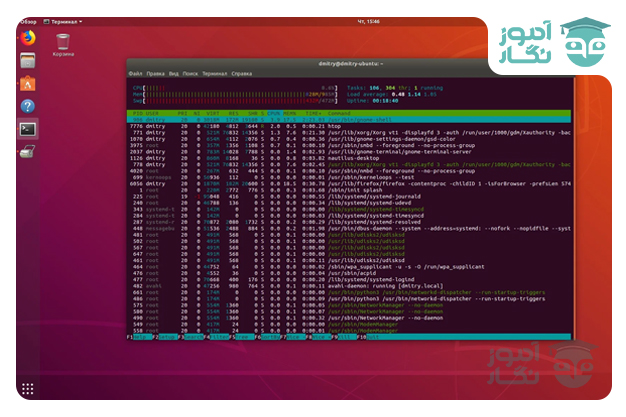Launch Ubuntu Software from the dock
The width and height of the screenshot is (626, 417).
(28, 84)
